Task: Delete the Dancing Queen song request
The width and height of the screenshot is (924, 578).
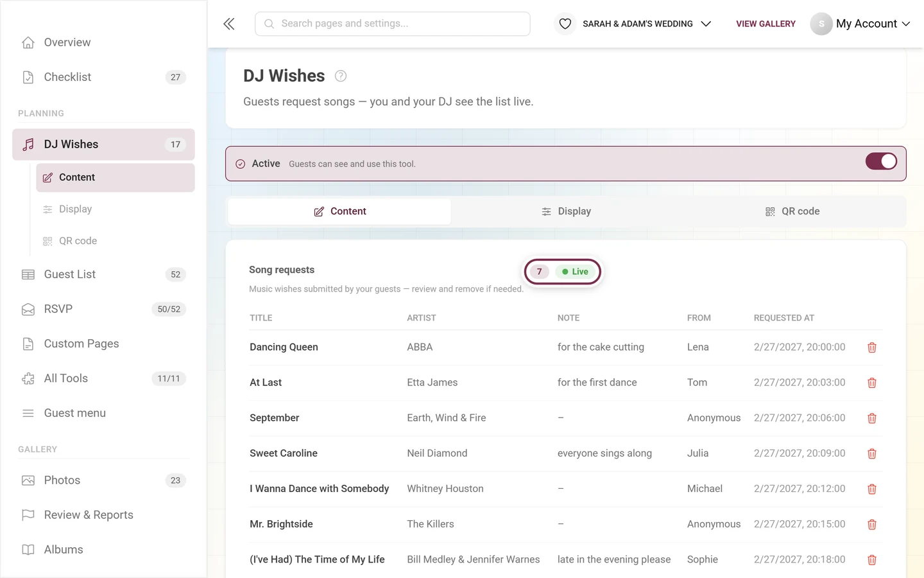Action: (872, 347)
